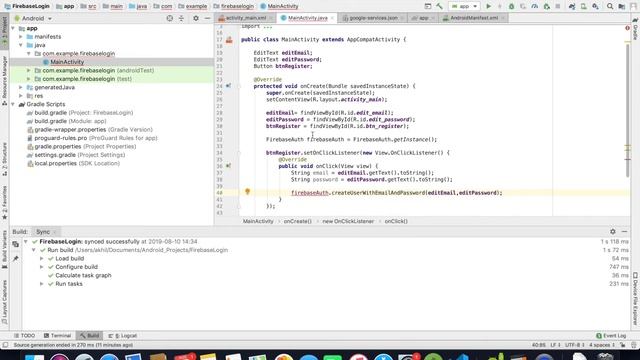Click the Select Run Configuration target icon
The height and width of the screenshot is (360, 640).
[x=427, y=6]
